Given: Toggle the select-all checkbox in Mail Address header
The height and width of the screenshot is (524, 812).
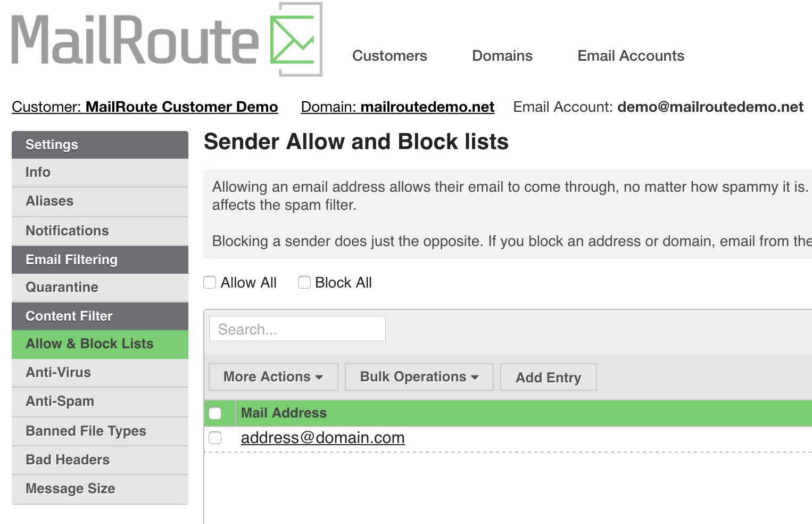Looking at the screenshot, I should [215, 413].
